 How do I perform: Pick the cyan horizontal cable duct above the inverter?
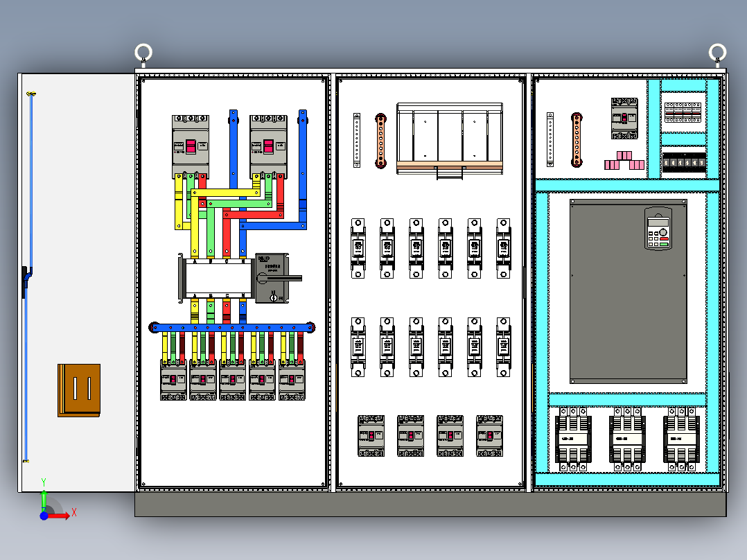pyautogui.click(x=627, y=185)
